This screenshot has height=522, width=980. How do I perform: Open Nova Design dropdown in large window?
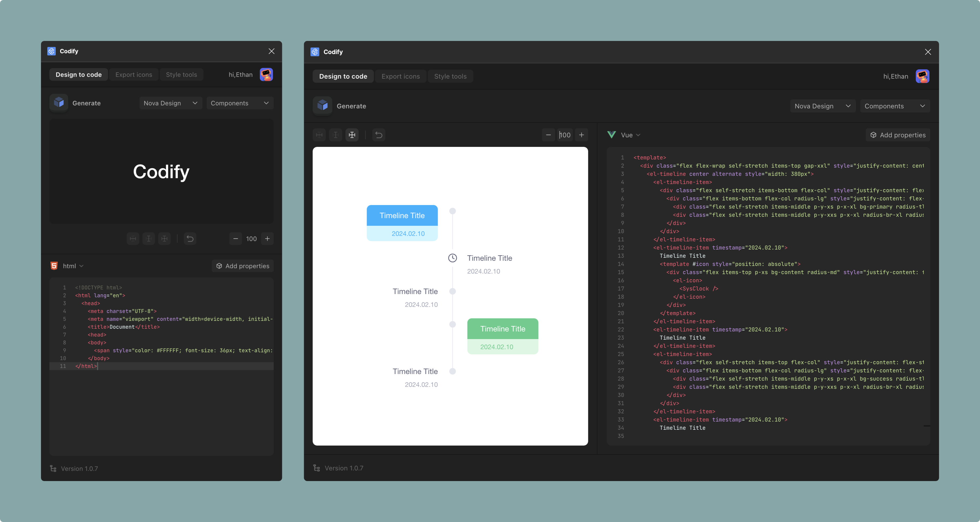[823, 106]
